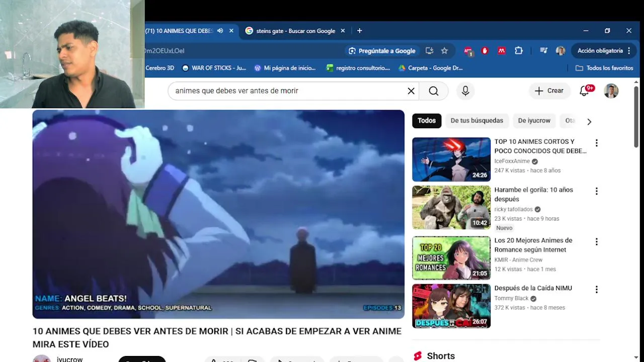Click the Angel Beats video player
The width and height of the screenshot is (644, 362).
(x=218, y=214)
